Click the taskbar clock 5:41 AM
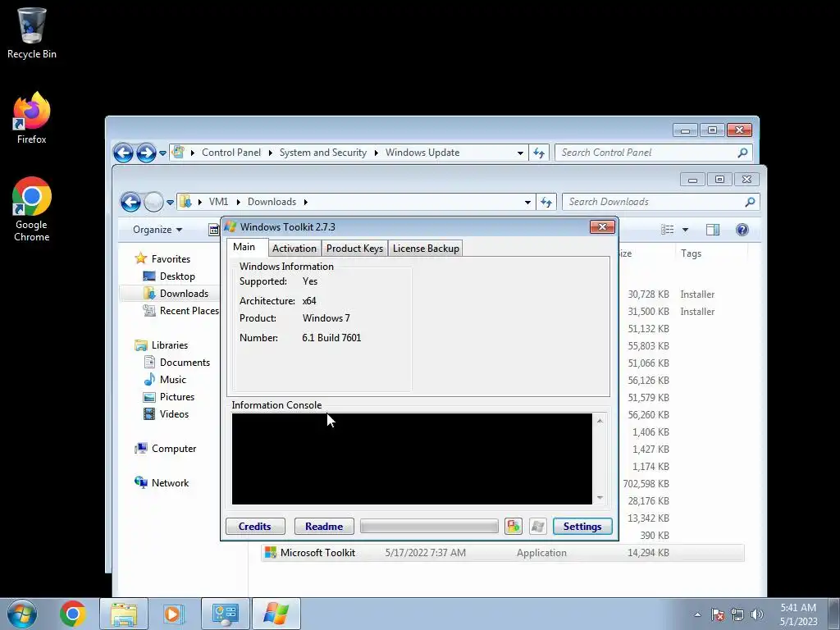 pos(798,614)
